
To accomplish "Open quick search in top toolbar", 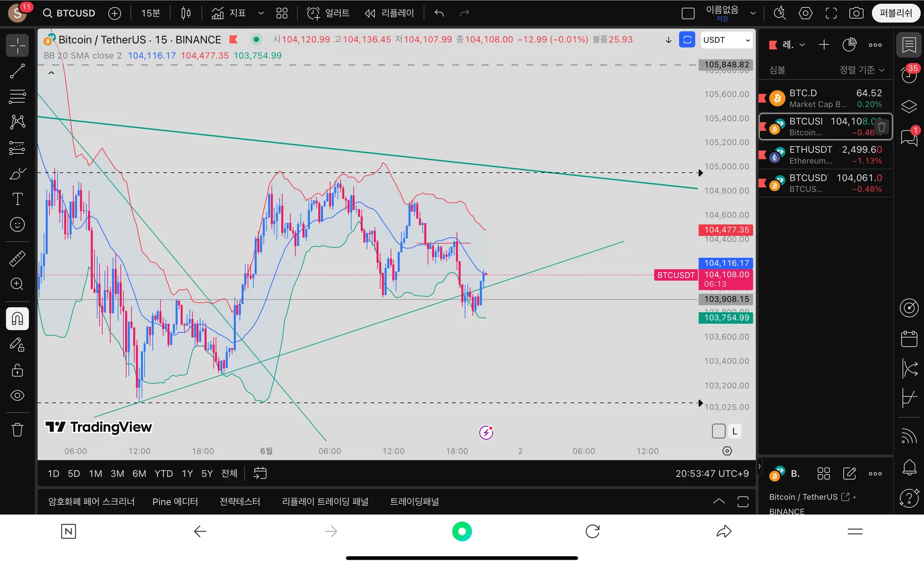I will [x=780, y=13].
